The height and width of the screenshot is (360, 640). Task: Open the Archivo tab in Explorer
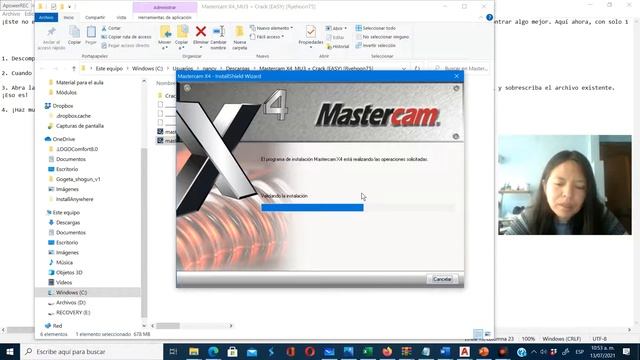[x=46, y=18]
